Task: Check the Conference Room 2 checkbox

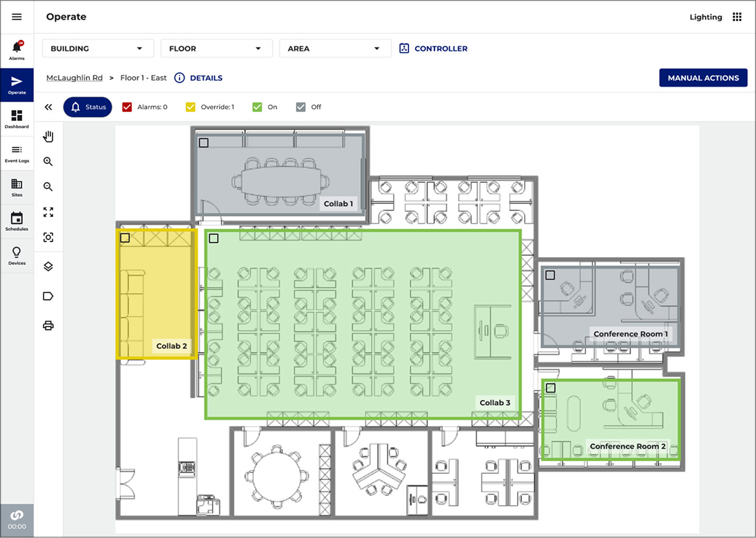Action: [x=551, y=388]
